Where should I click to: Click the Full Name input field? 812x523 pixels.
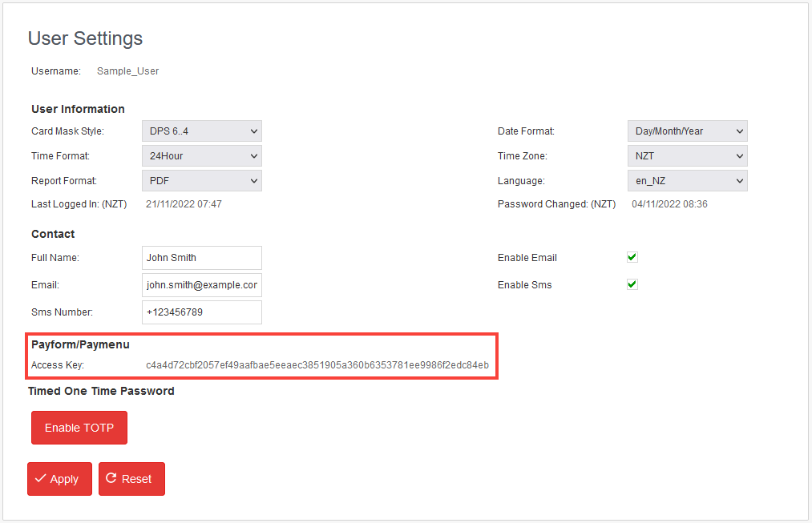coord(201,258)
